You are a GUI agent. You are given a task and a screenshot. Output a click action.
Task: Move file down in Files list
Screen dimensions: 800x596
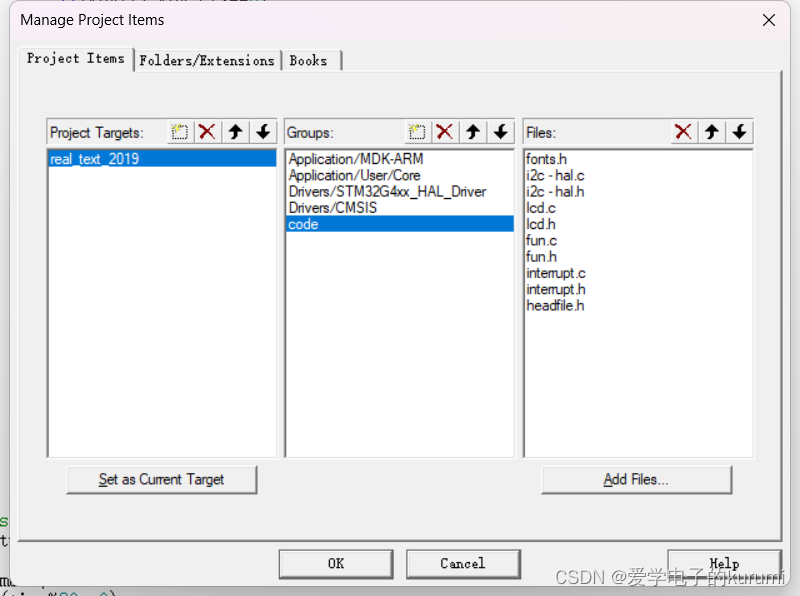(739, 132)
